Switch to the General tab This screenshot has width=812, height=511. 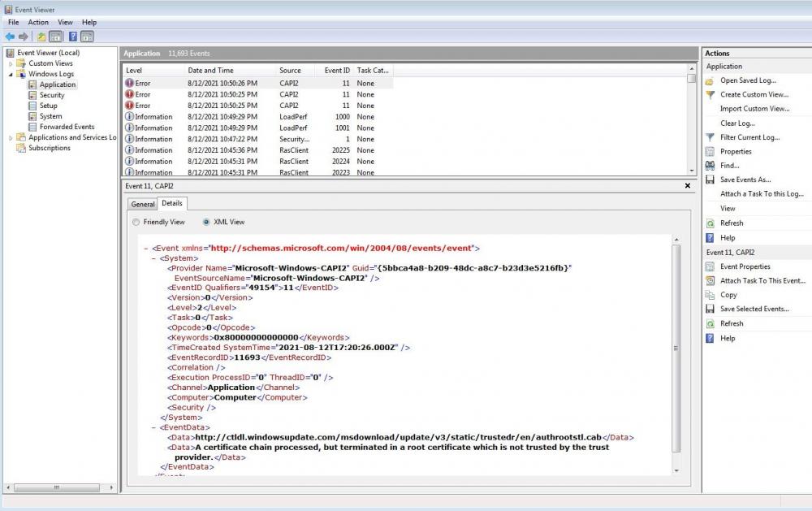click(x=143, y=204)
